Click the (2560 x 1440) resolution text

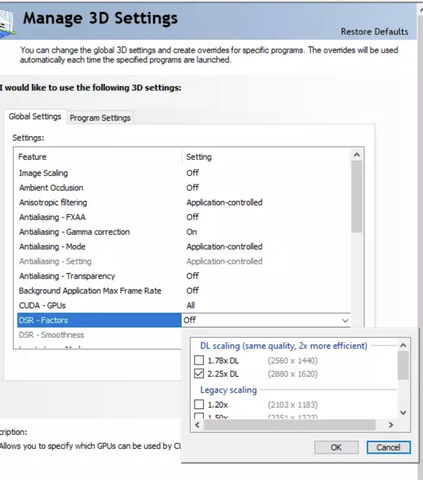pyautogui.click(x=292, y=360)
